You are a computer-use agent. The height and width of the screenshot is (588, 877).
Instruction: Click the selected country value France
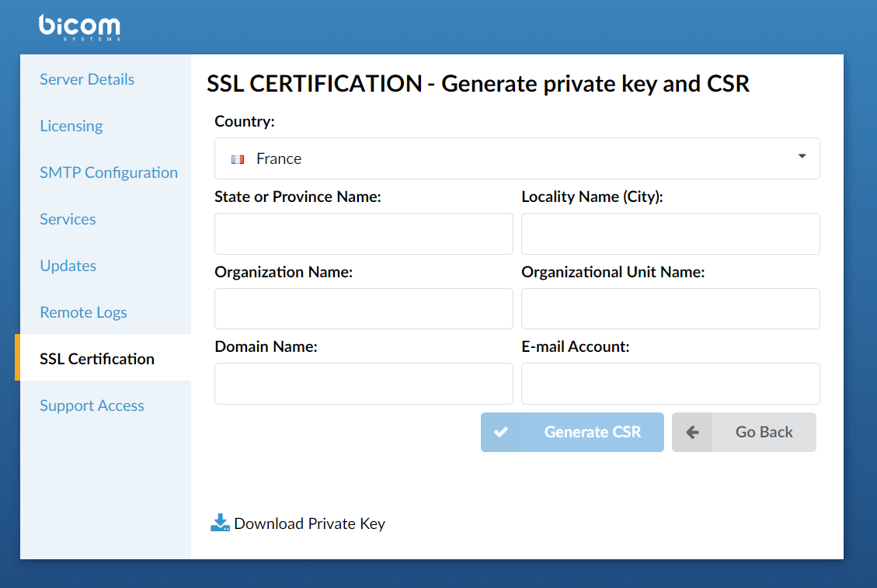click(x=279, y=159)
